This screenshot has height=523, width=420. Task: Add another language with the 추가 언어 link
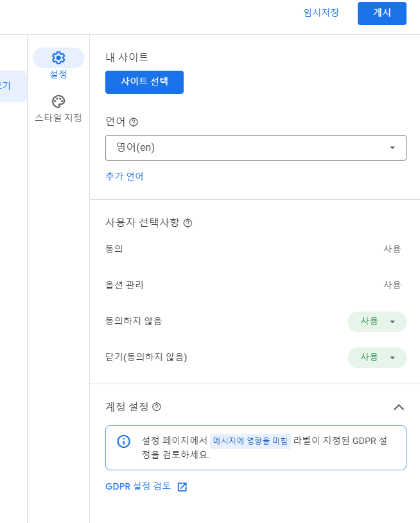coord(124,176)
